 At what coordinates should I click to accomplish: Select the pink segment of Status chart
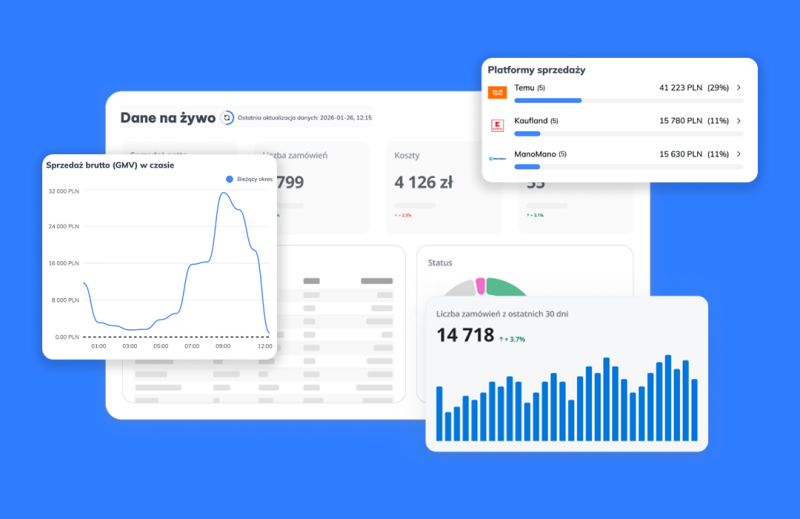point(480,286)
